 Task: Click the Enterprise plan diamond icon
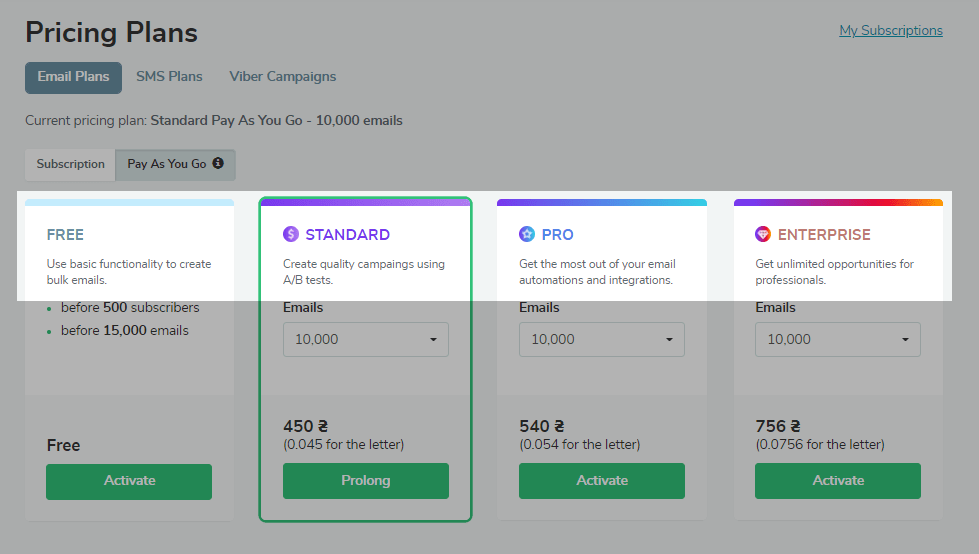[x=763, y=235]
